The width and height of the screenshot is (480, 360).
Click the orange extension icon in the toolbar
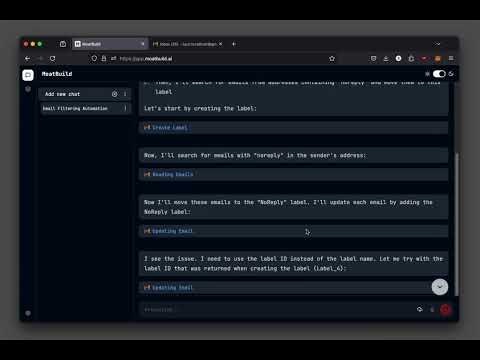point(438,59)
